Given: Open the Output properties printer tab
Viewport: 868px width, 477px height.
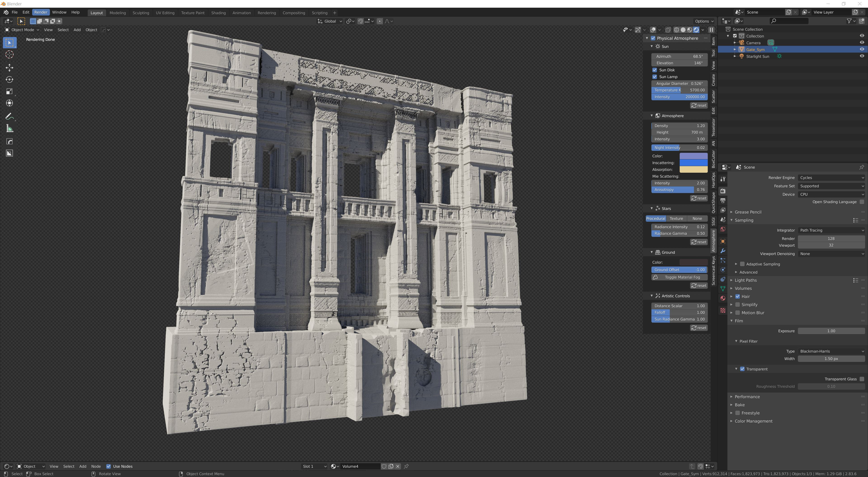Looking at the screenshot, I should click(x=723, y=200).
